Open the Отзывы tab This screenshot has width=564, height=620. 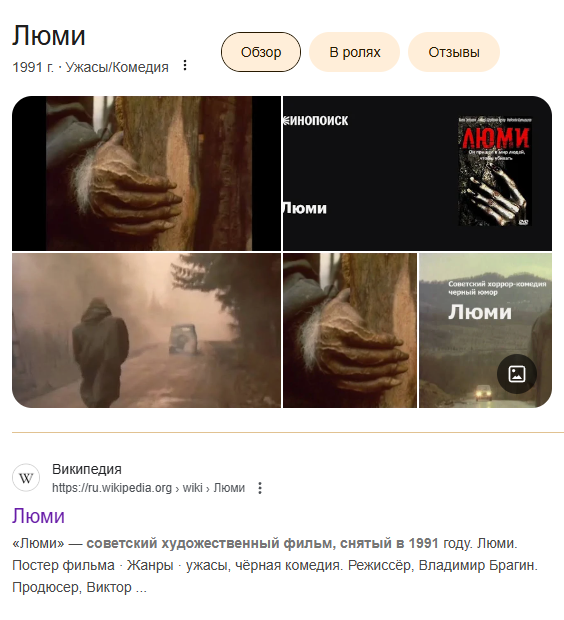tap(454, 52)
